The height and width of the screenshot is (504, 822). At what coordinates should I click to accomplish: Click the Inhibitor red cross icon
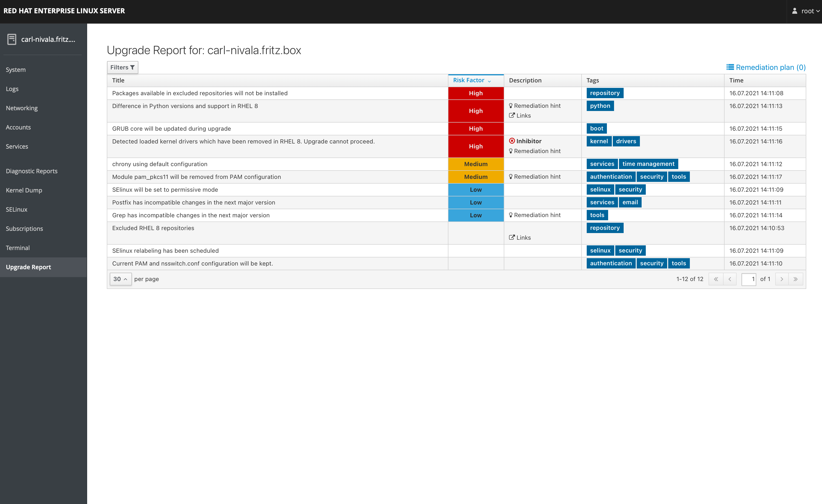[512, 141]
